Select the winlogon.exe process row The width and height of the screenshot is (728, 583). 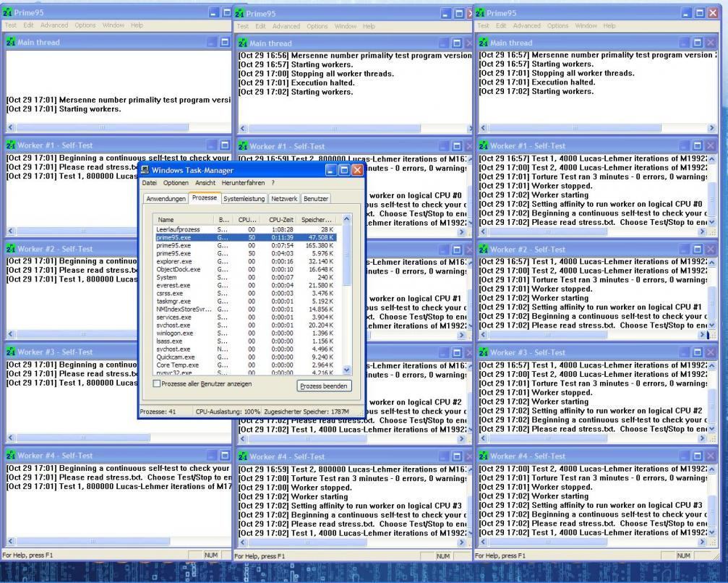(x=244, y=333)
